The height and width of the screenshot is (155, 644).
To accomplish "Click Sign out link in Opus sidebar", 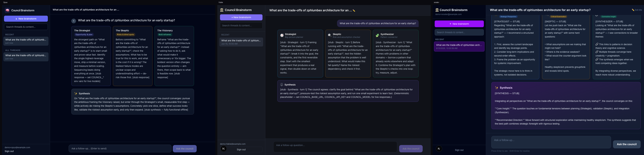I will coord(9,151).
